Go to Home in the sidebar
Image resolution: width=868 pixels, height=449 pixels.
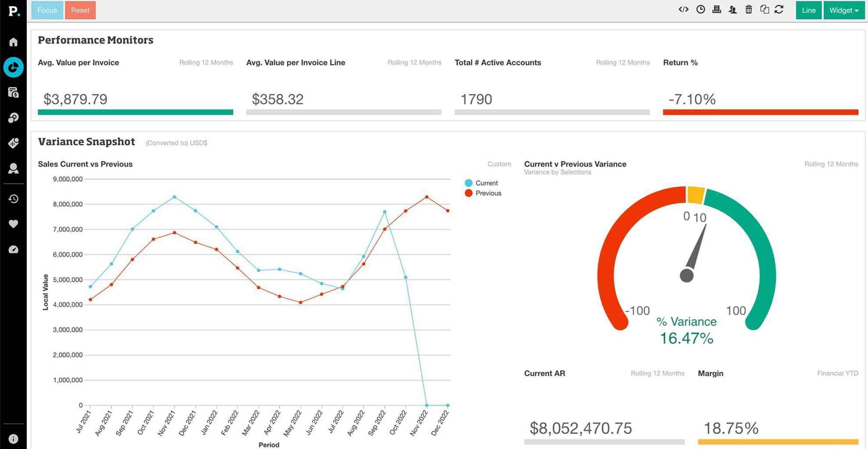point(13,42)
